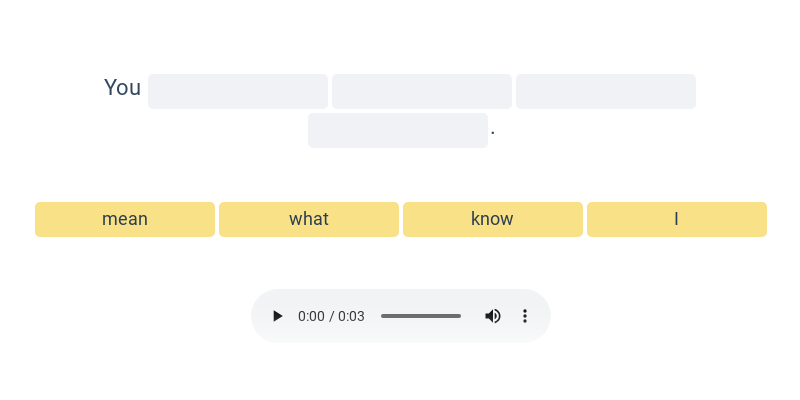The image size is (800, 400).
Task: Click the total duration 0:03 label
Action: point(351,316)
